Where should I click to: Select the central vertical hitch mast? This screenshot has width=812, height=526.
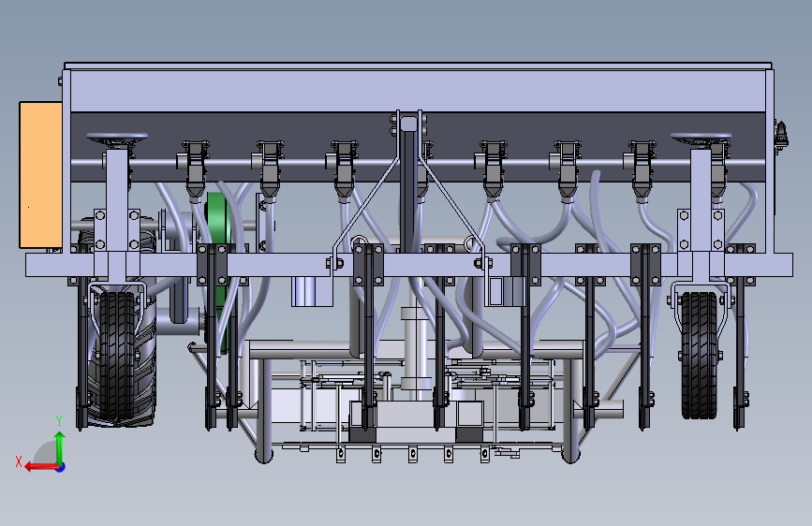point(408,185)
